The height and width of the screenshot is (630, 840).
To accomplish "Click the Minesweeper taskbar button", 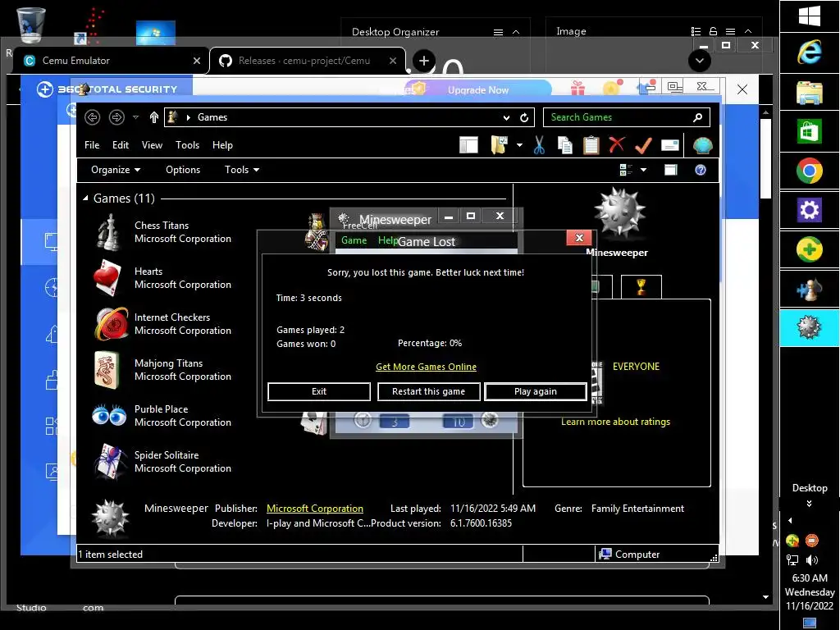I will pos(809,327).
